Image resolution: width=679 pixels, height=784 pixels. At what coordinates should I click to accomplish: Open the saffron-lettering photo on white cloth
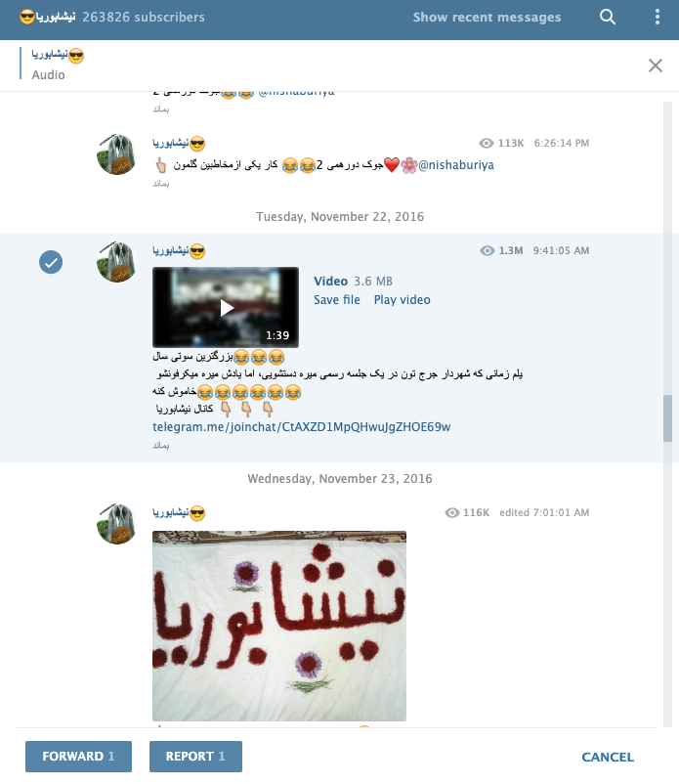point(279,626)
